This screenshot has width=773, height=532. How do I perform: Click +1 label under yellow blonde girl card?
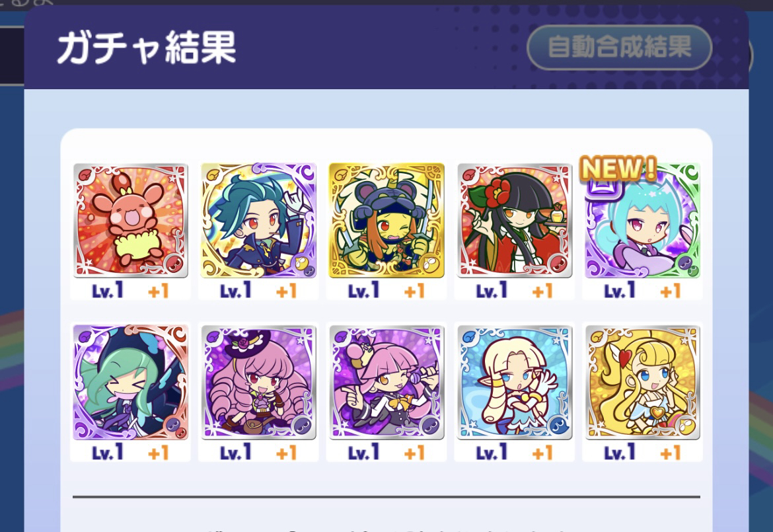tap(671, 453)
